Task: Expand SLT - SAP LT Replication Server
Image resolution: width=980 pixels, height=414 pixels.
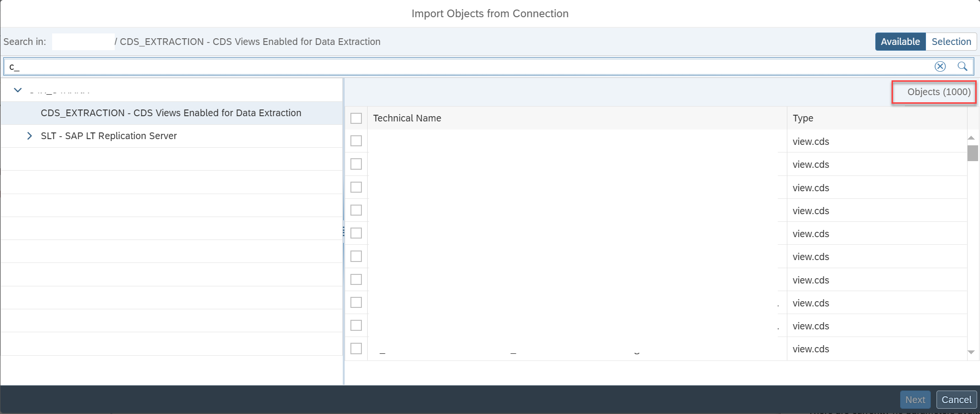Action: pos(30,136)
